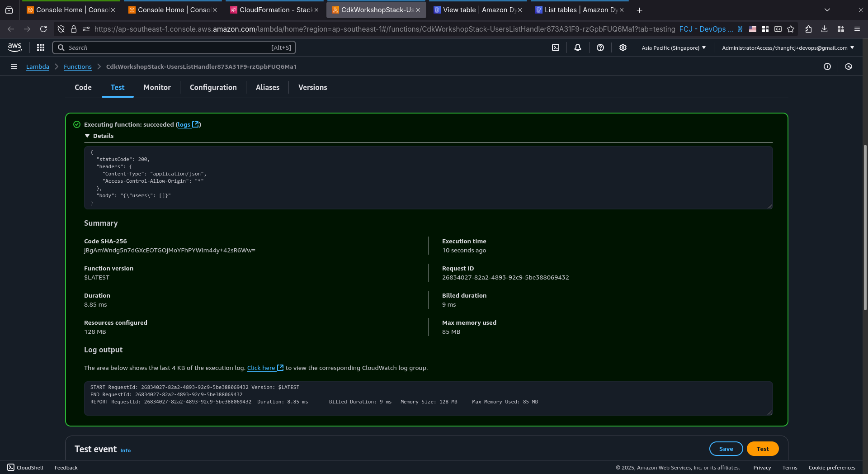This screenshot has width=868, height=474.
Task: Click the Request ID value
Action: 505,277
